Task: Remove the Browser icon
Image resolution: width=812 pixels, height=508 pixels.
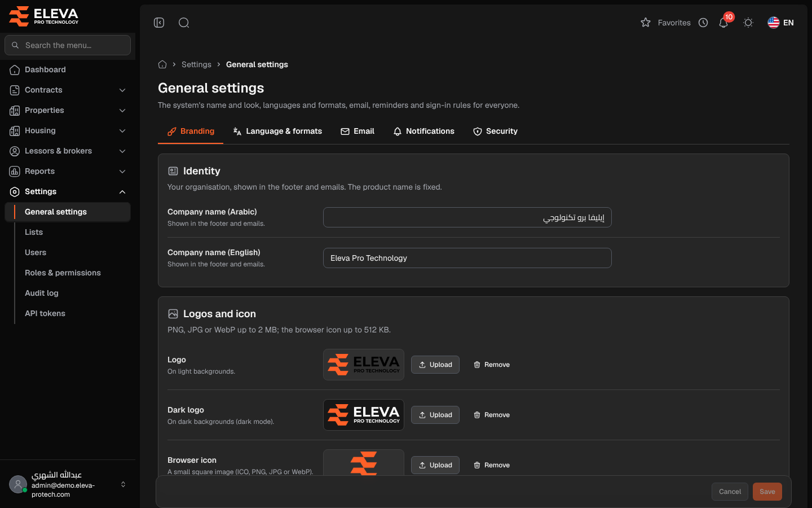Action: (x=492, y=465)
